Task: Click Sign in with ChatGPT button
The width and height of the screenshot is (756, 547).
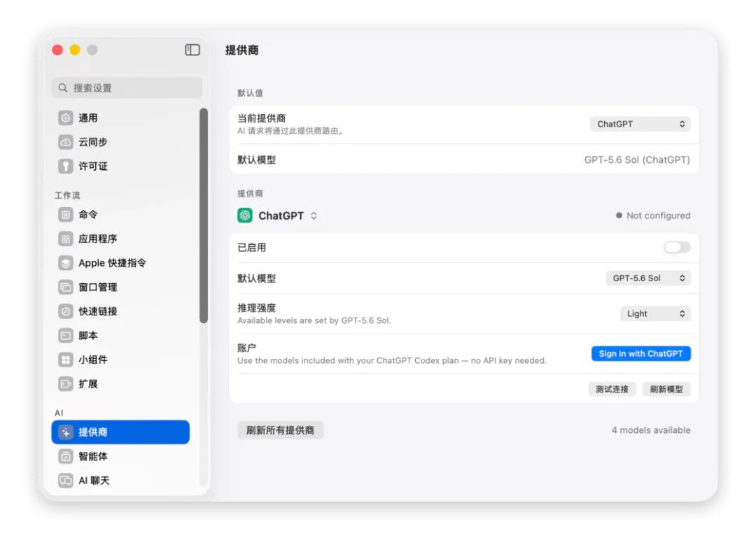Action: click(x=640, y=354)
